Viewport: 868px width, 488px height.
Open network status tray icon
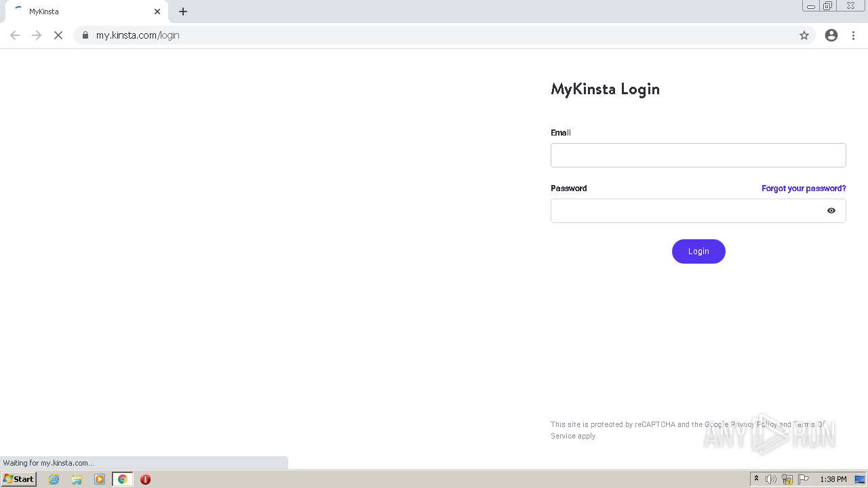pos(787,479)
